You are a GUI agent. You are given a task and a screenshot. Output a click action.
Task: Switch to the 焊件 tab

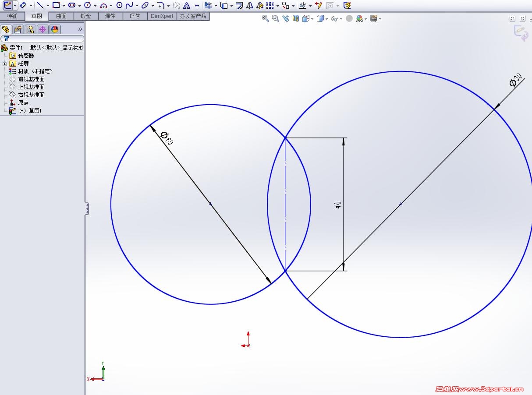(110, 16)
